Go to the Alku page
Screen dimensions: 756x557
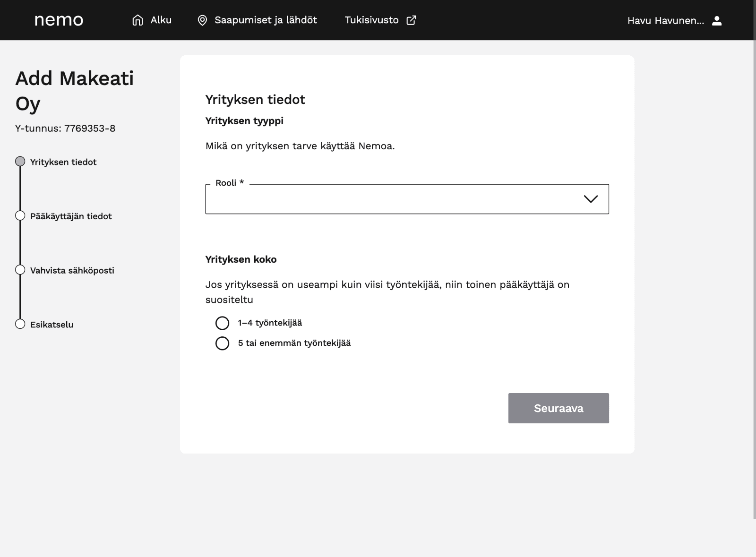[161, 20]
